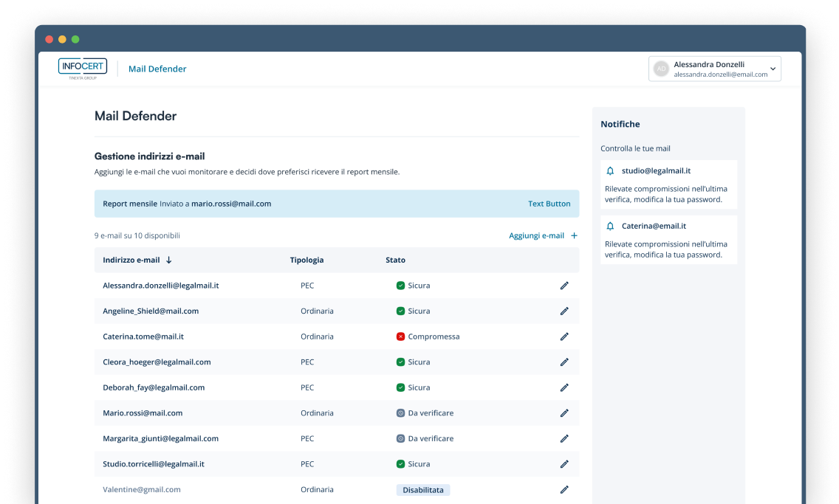The image size is (839, 504).
Task: Click the Stato column header
Action: (x=395, y=260)
